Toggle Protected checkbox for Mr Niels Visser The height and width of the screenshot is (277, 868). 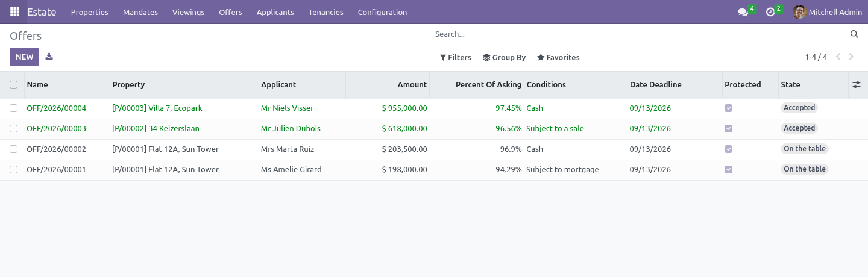(x=728, y=108)
